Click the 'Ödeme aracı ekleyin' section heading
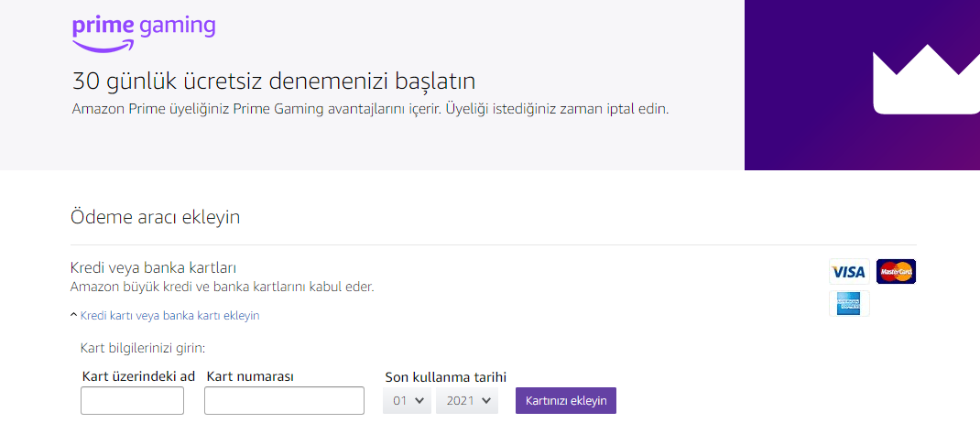The image size is (980, 434). 155,217
